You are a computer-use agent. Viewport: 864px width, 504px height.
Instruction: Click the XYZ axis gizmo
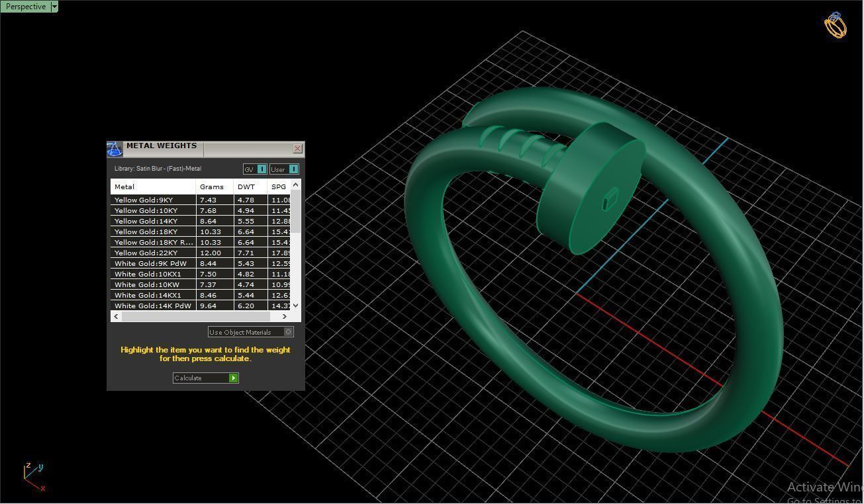(x=34, y=477)
